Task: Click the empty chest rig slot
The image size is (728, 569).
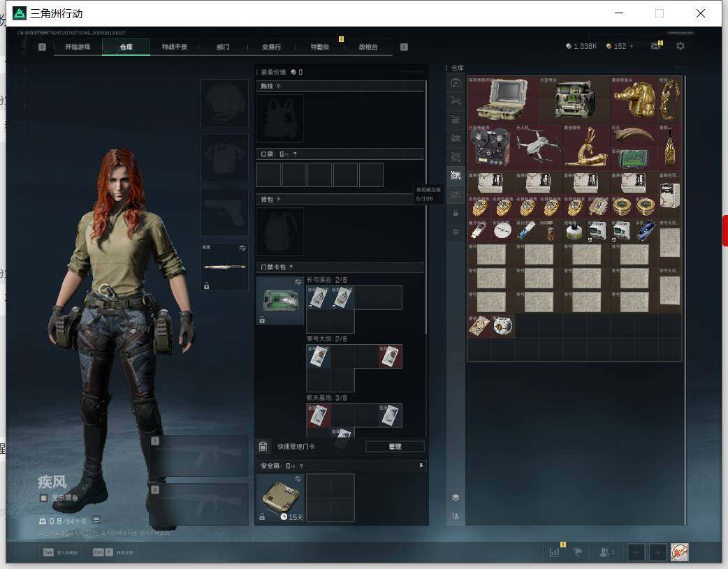Action: (280, 118)
